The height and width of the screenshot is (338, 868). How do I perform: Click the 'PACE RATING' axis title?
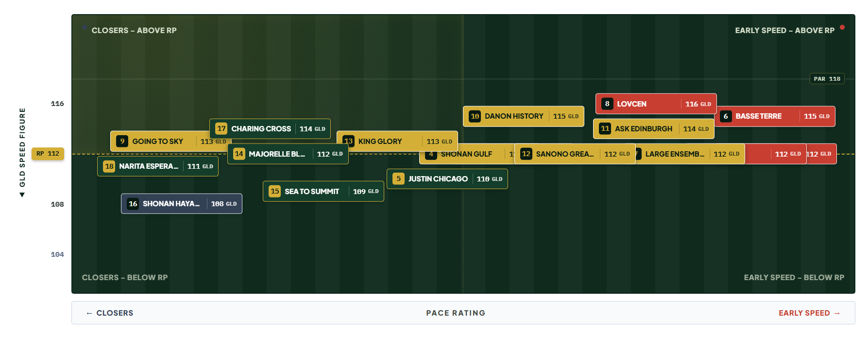(456, 313)
